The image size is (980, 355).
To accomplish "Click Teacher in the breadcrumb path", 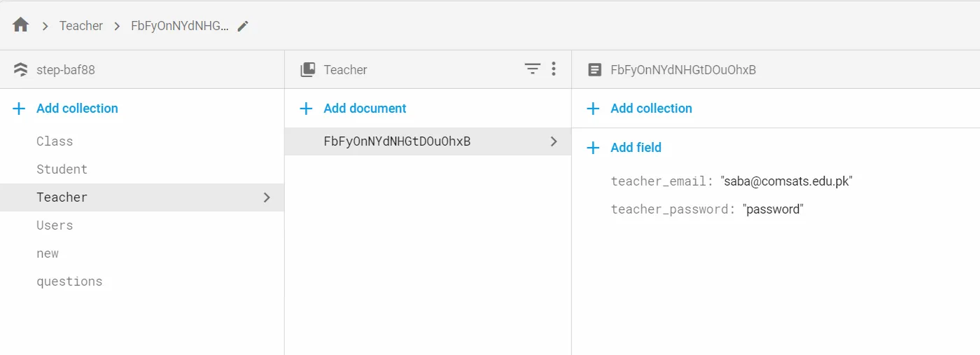I will pyautogui.click(x=81, y=26).
